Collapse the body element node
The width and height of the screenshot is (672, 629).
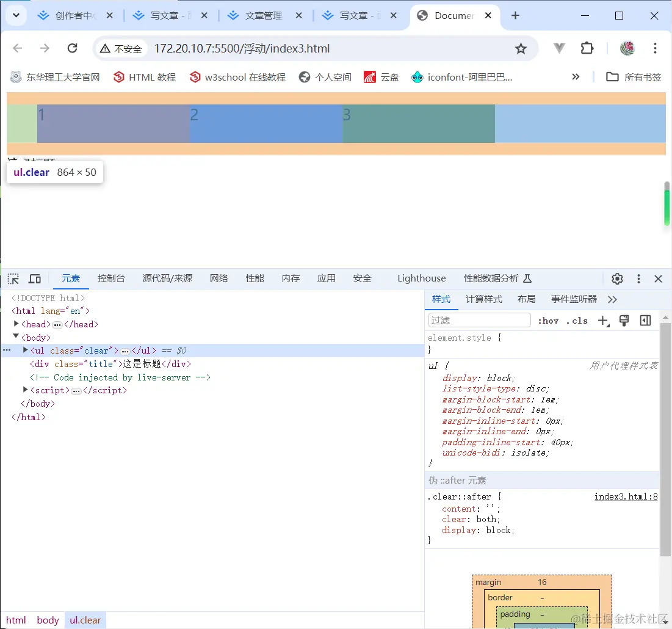coord(16,336)
